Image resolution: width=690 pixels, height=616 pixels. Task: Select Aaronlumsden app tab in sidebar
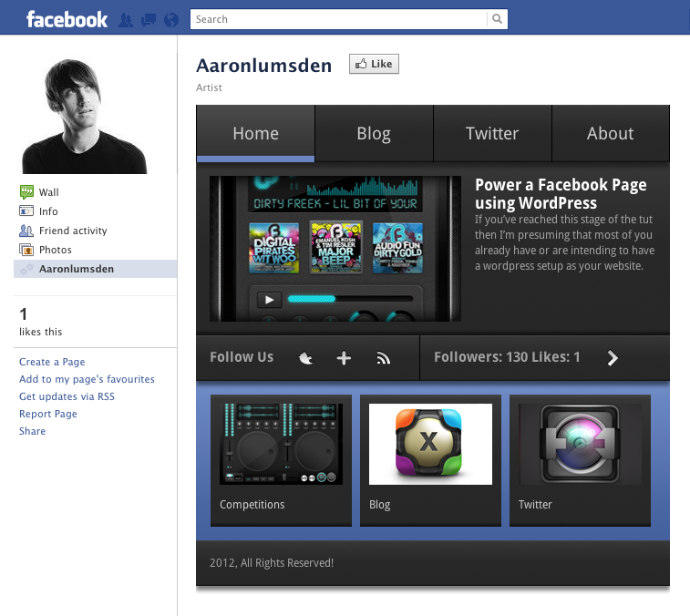click(96, 269)
